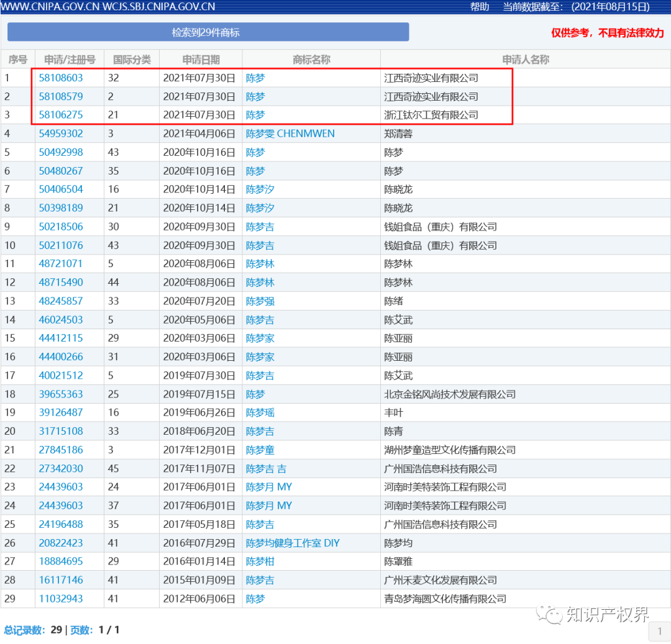This screenshot has height=644, width=671.
Task: Select the 商标名称 column header
Action: pos(311,60)
